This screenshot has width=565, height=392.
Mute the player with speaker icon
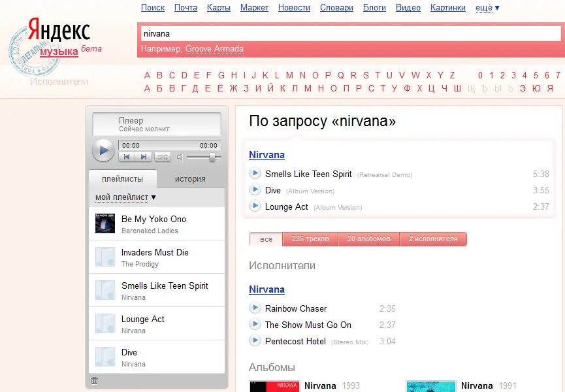pyautogui.click(x=180, y=157)
